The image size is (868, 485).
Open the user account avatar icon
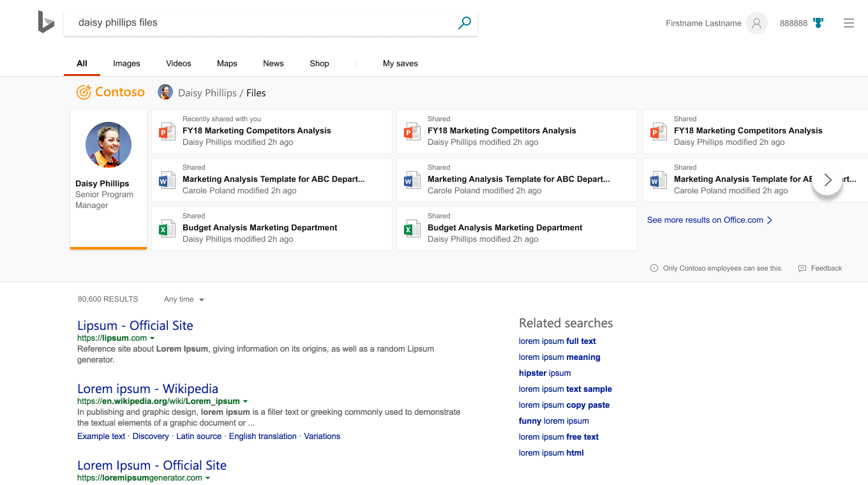click(756, 23)
